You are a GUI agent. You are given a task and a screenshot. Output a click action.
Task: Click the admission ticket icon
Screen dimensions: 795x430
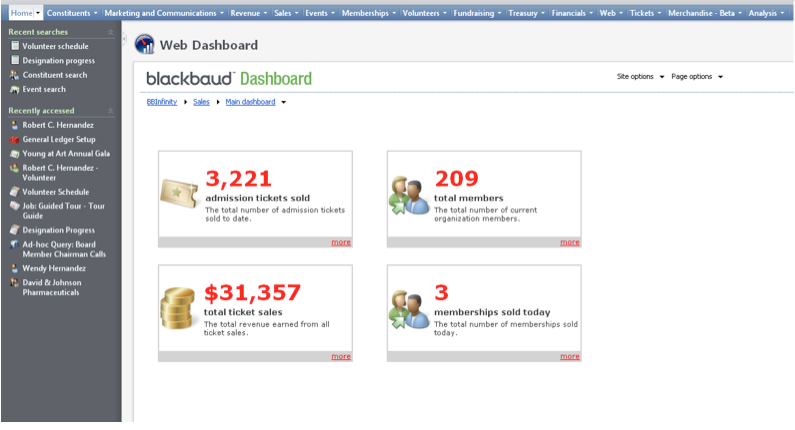pyautogui.click(x=179, y=194)
